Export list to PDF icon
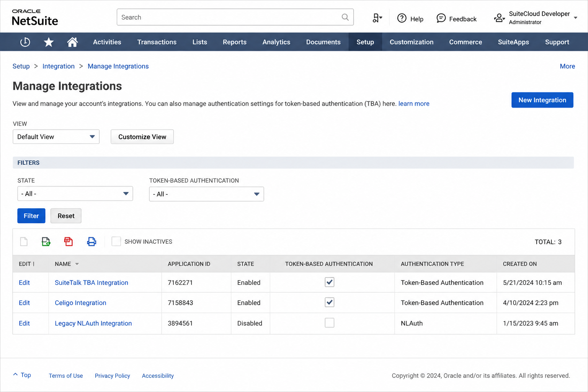This screenshot has height=392, width=588. point(69,242)
